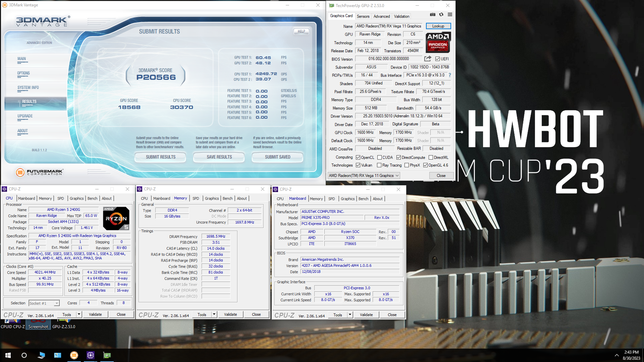Expand the Tools arrow in CPU-Z Mainboard window
This screenshot has height=362, width=644.
(x=350, y=315)
